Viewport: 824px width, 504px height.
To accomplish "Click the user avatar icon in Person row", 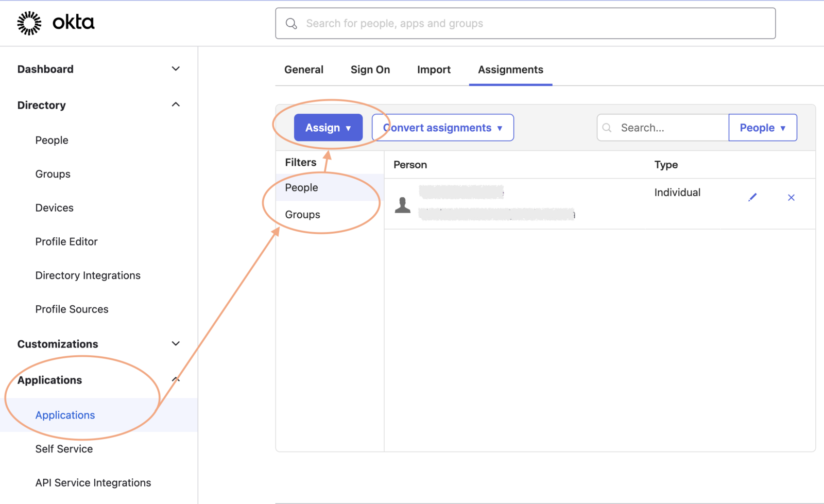I will (403, 205).
